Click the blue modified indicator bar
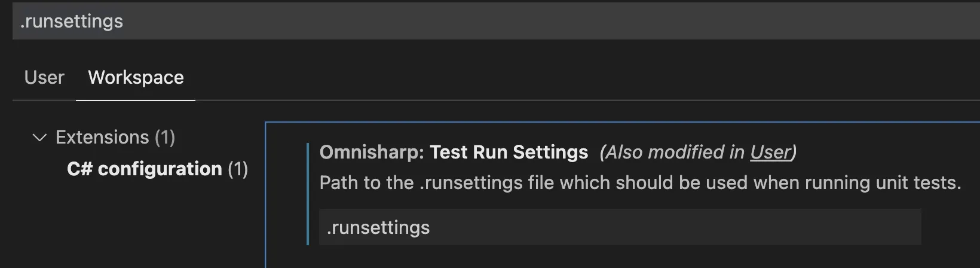The image size is (980, 268). point(308,194)
